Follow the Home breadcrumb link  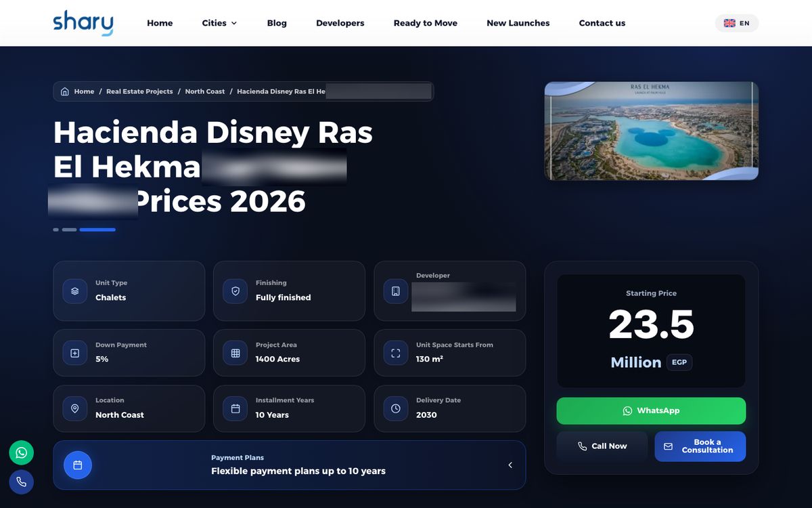click(x=84, y=91)
